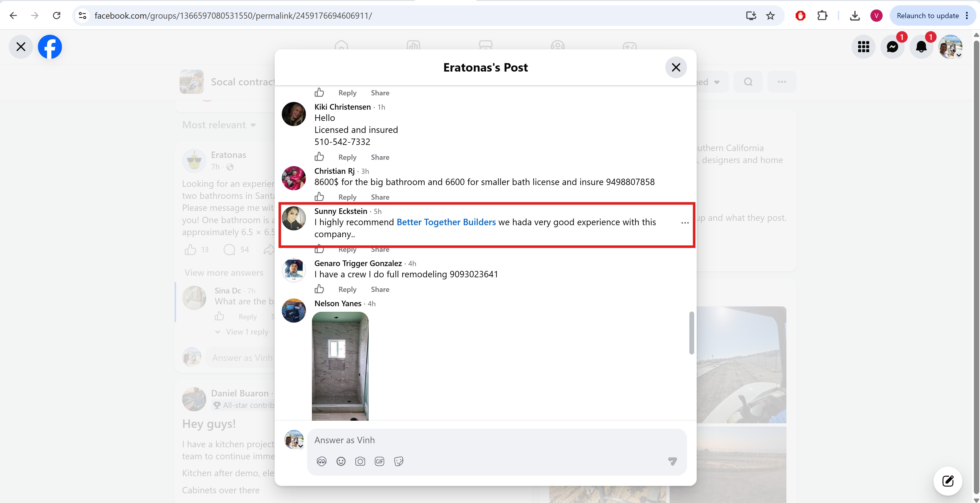Insert an avatar sticker in comment
This screenshot has width=980, height=503.
coord(321,462)
